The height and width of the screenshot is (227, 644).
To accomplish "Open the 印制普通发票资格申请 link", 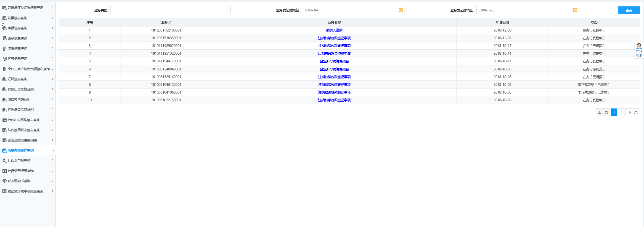I will 334,54.
